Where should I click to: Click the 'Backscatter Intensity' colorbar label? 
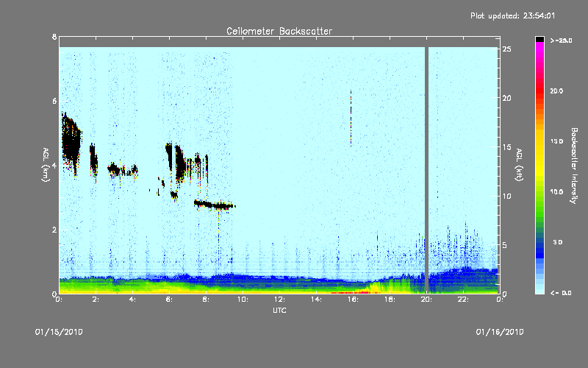[x=574, y=166]
